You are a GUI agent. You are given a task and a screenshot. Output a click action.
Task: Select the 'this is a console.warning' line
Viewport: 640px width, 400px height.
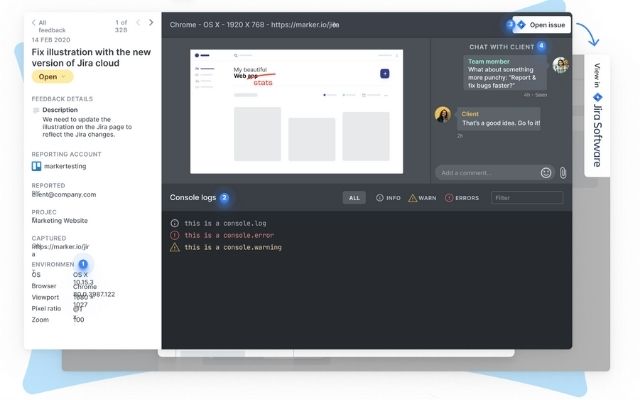pos(233,247)
